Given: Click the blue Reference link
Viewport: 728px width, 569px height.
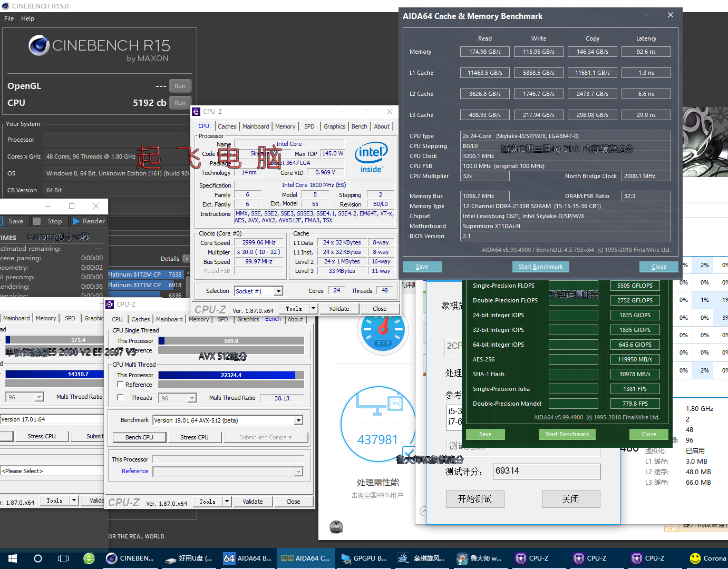Looking at the screenshot, I should [x=135, y=471].
